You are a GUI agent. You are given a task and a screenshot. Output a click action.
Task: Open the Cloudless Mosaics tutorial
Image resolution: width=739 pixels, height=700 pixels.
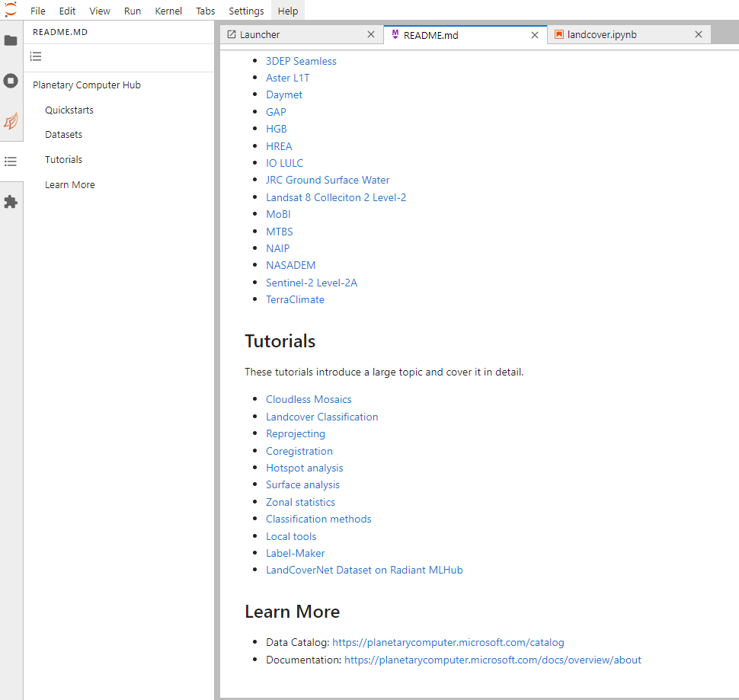click(309, 399)
